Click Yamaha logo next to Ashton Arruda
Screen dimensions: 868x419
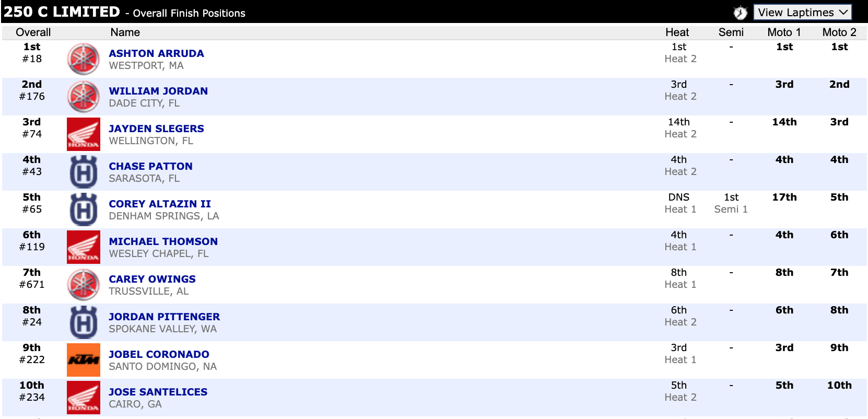(84, 59)
